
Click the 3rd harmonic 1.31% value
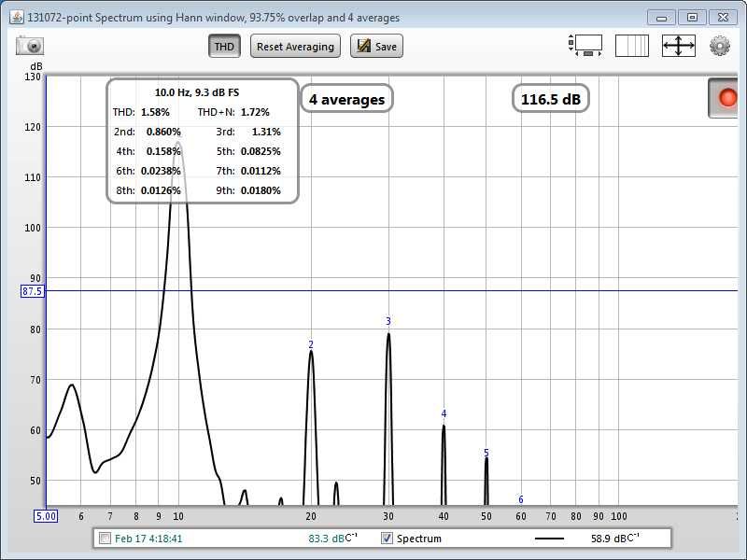pyautogui.click(x=266, y=132)
